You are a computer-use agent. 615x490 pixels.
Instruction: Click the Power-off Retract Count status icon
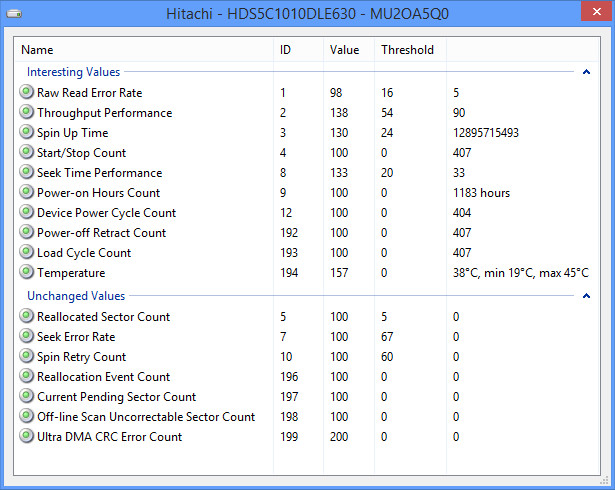pos(26,232)
